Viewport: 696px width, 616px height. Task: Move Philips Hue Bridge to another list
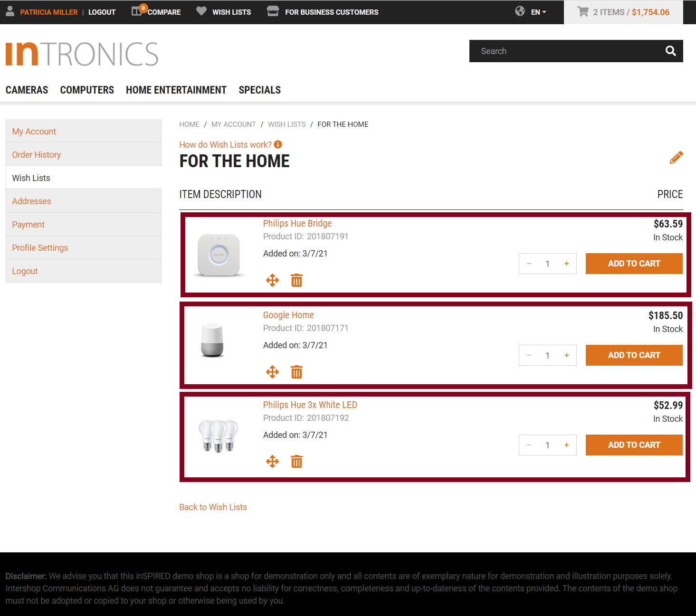(273, 280)
